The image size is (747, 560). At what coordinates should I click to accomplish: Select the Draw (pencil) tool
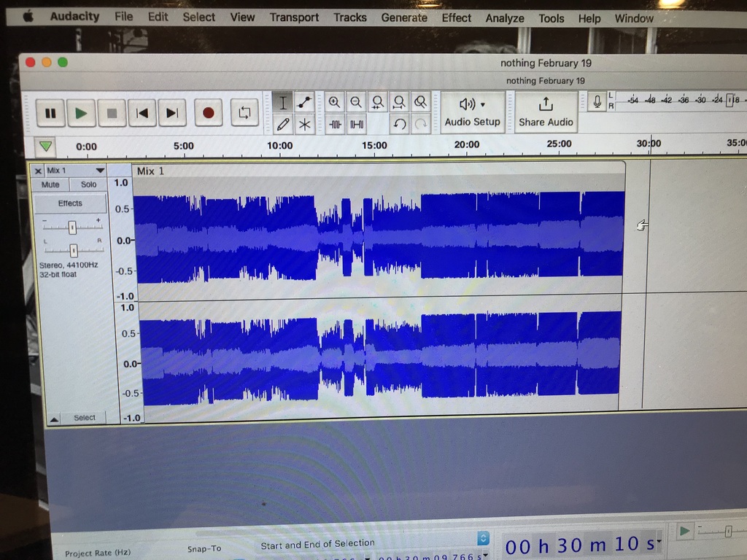tap(283, 124)
